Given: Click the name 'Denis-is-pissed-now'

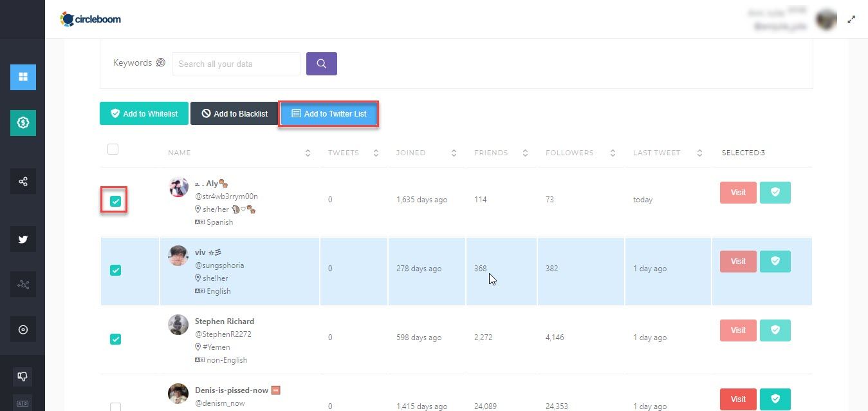Looking at the screenshot, I should tap(233, 390).
